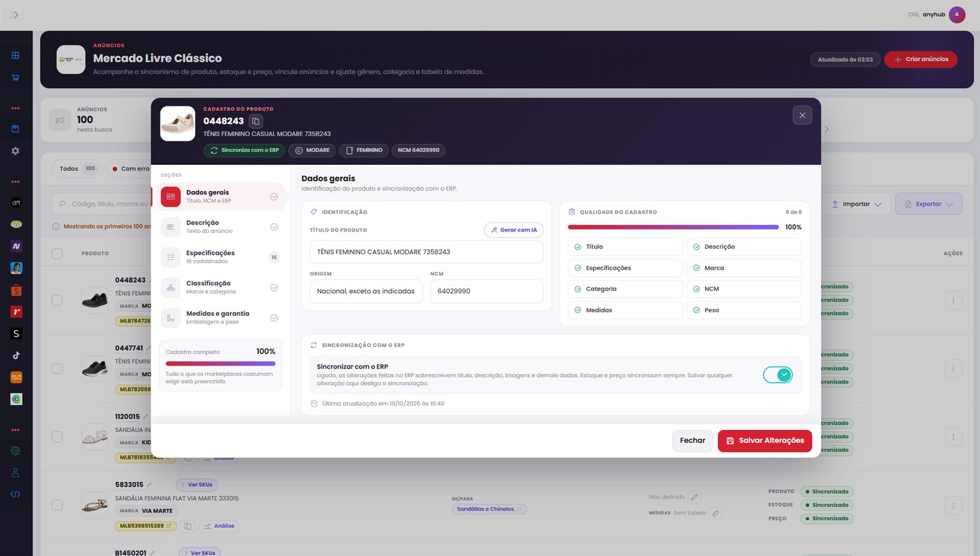The image size is (980, 556).
Task: Check the row checkbox for product 0447741
Action: (x=57, y=369)
